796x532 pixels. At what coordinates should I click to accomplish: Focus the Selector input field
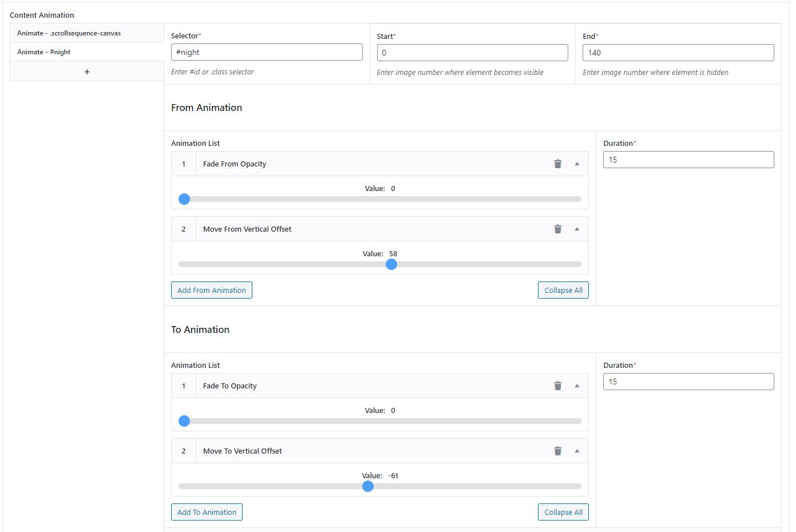(267, 52)
